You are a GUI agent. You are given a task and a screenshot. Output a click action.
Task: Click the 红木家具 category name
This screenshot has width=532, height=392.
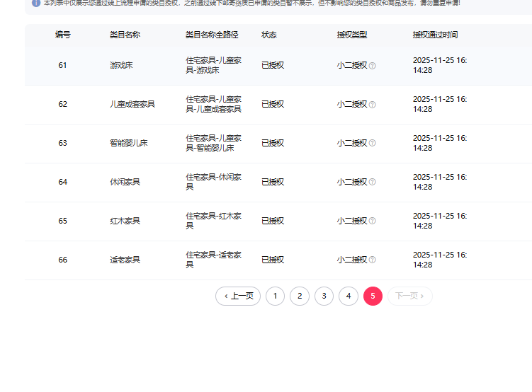point(125,221)
